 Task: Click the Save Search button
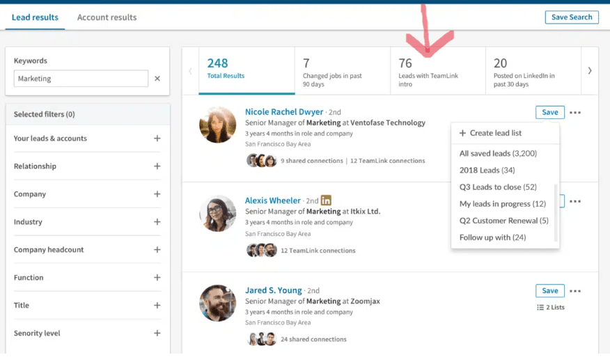571,17
